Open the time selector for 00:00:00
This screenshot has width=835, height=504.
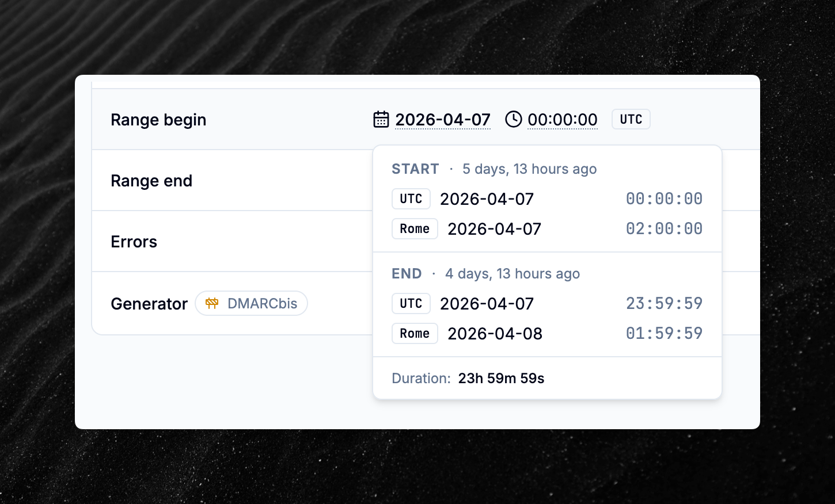pos(562,119)
